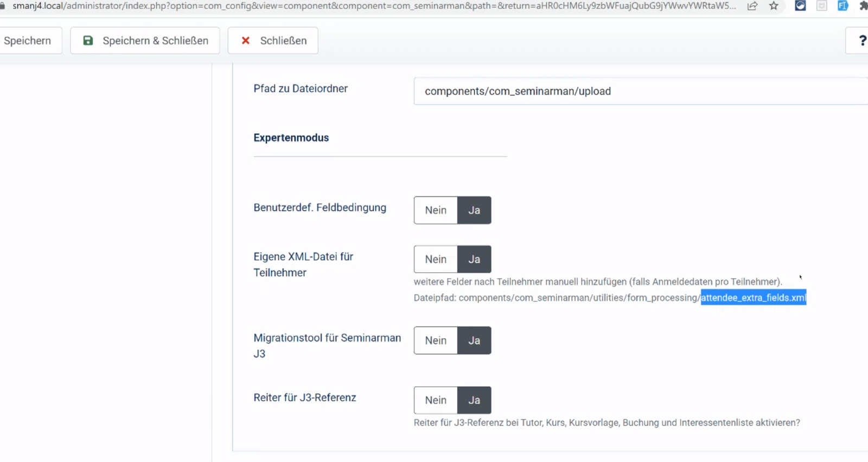
Task: Click into the Pfad zu Dateiordner input field
Action: click(641, 91)
